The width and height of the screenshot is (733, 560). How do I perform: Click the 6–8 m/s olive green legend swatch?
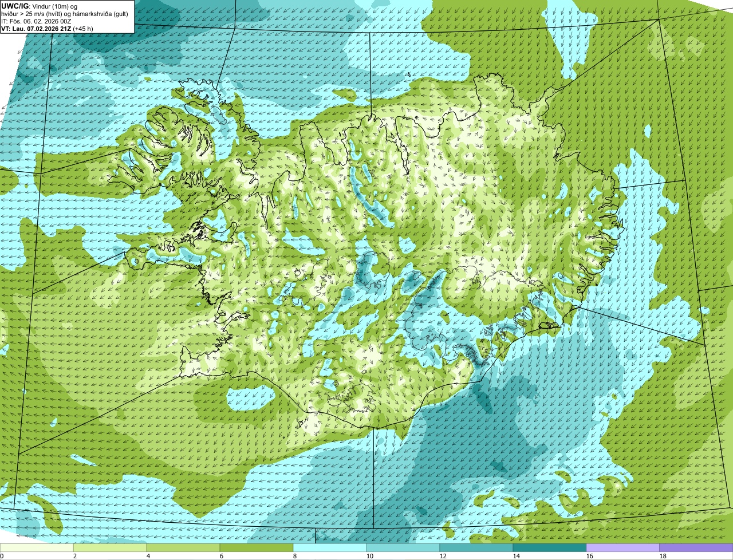[257, 548]
